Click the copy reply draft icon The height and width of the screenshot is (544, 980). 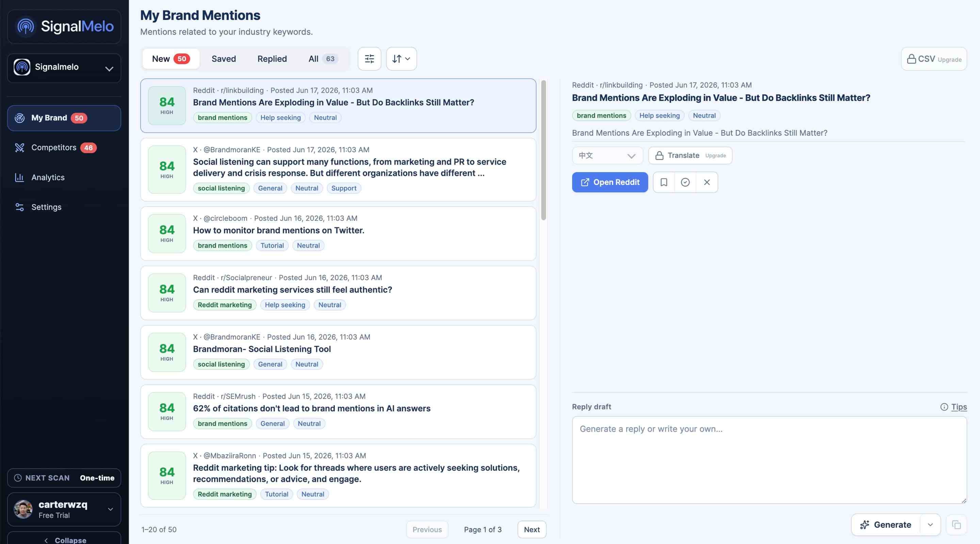click(956, 525)
